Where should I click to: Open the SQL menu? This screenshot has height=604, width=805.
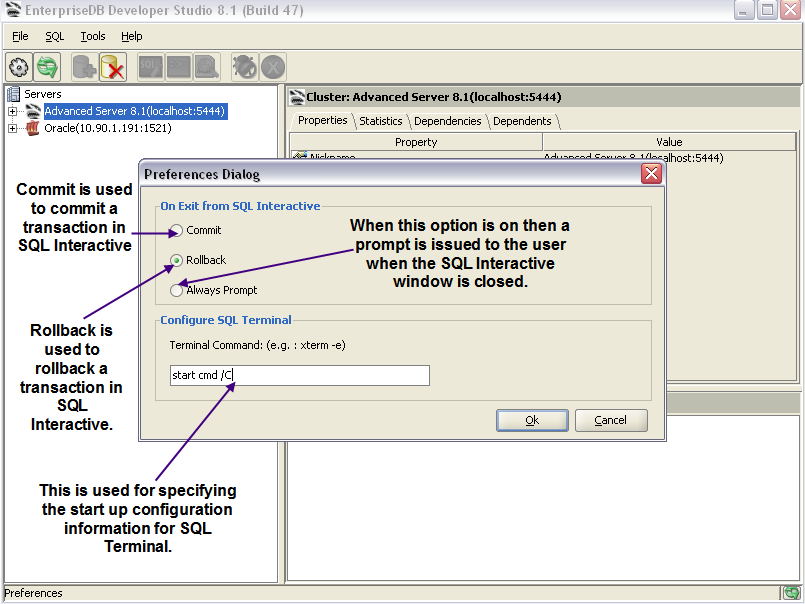click(54, 36)
